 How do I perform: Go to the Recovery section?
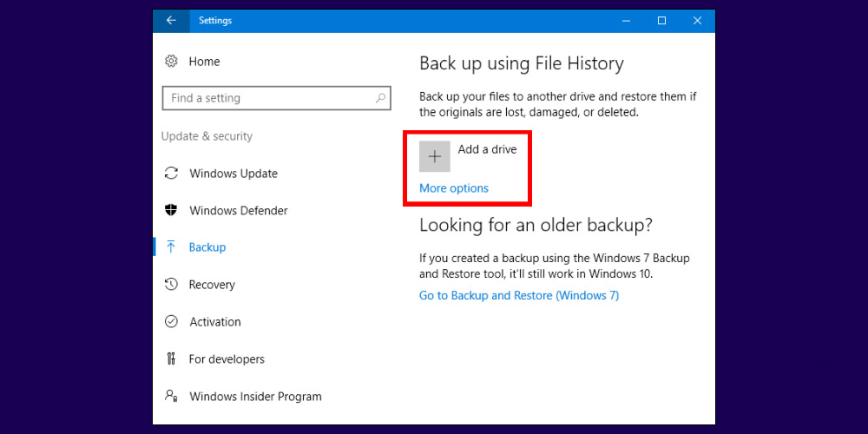[212, 285]
